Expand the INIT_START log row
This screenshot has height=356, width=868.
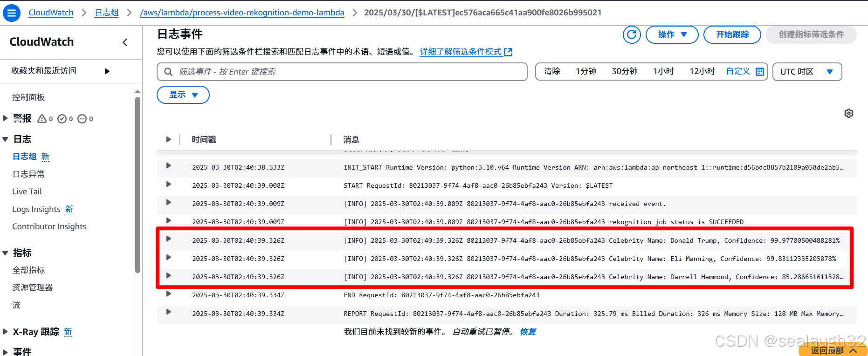coord(168,165)
